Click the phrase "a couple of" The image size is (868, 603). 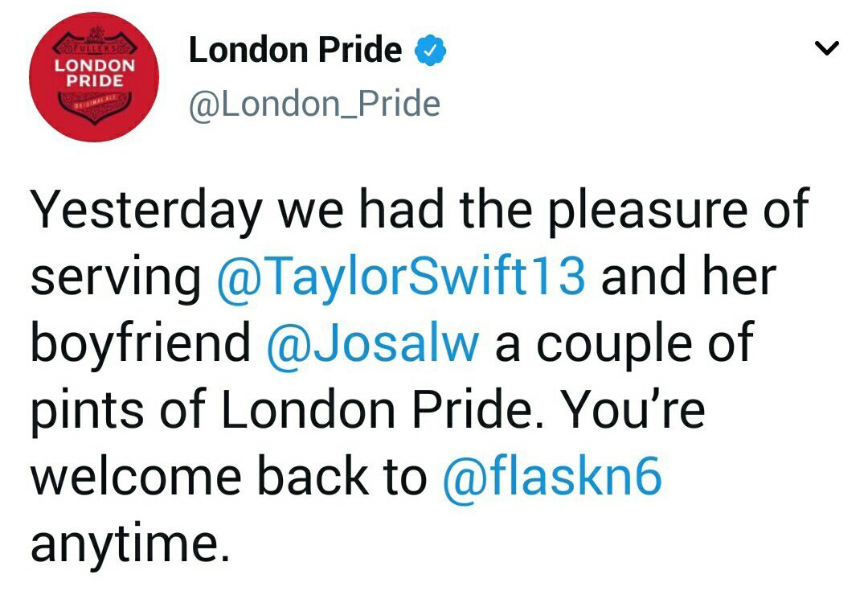point(623,344)
